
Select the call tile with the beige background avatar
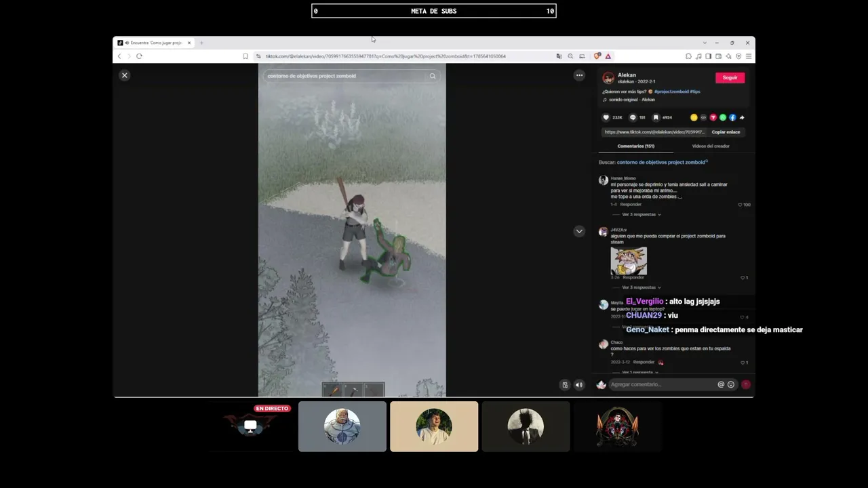(434, 426)
